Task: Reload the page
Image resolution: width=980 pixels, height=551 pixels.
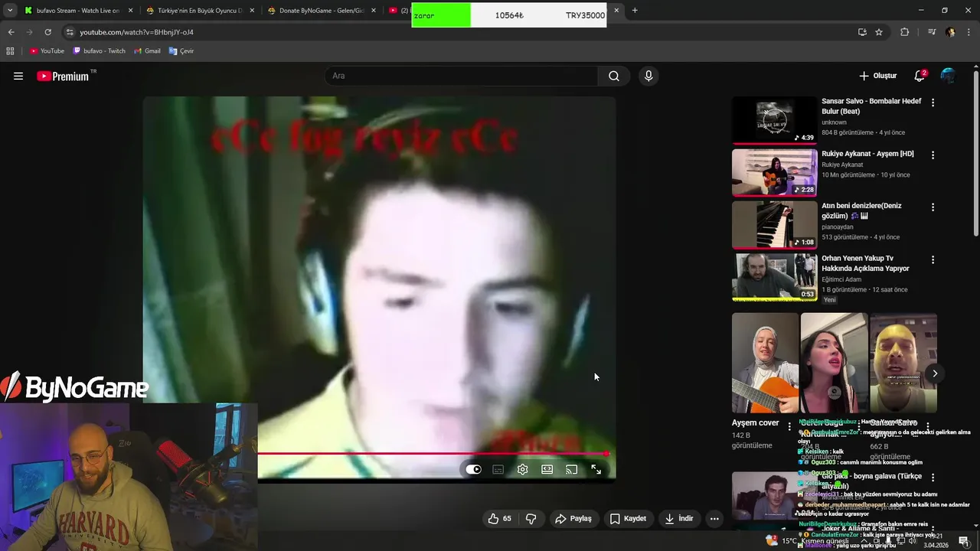Action: point(47,32)
